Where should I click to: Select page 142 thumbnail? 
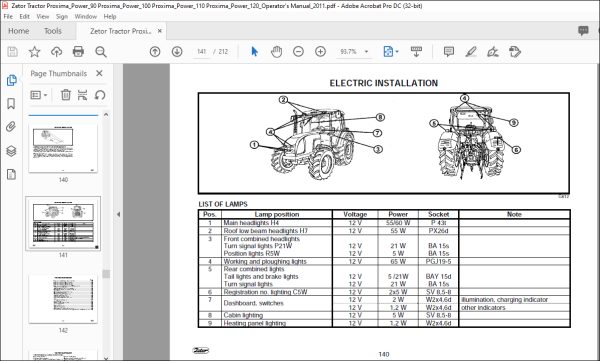point(63,299)
